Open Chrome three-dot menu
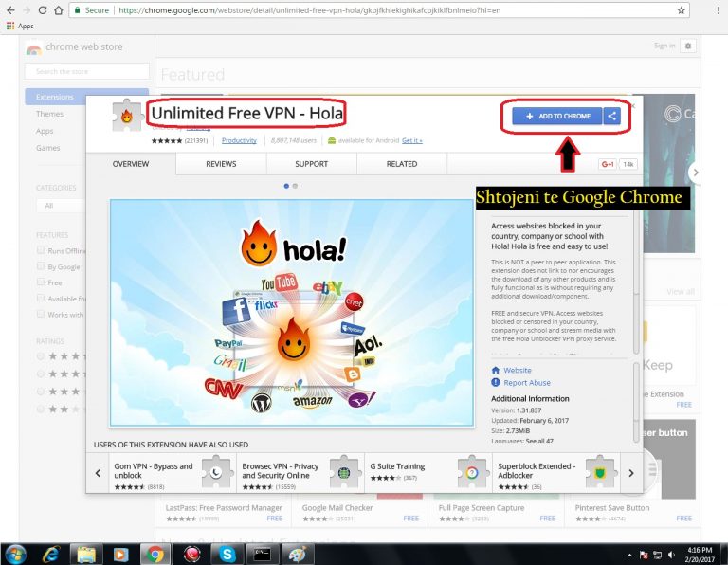Screen dimensions: 728x565 [x=719, y=10]
